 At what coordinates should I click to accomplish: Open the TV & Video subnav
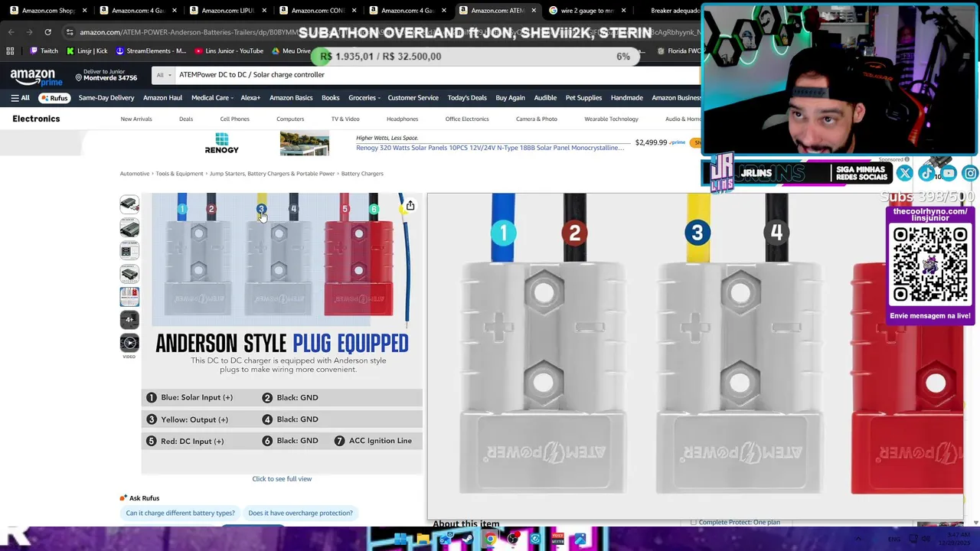[345, 119]
